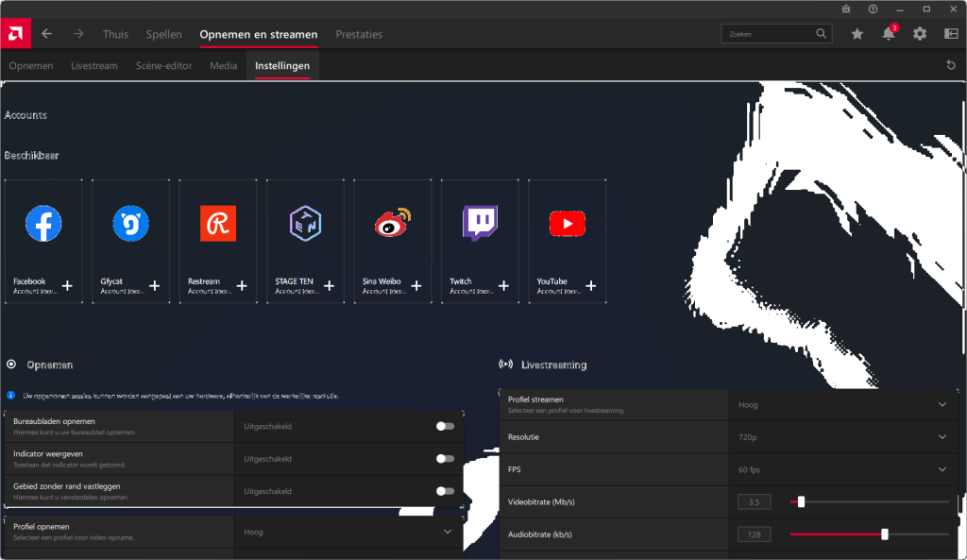This screenshot has height=560, width=967.
Task: Toggle the sidebar panel icon
Action: (951, 34)
